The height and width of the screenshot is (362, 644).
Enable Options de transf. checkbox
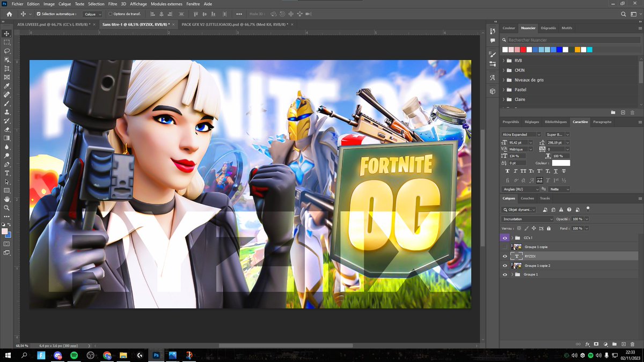pyautogui.click(x=111, y=14)
